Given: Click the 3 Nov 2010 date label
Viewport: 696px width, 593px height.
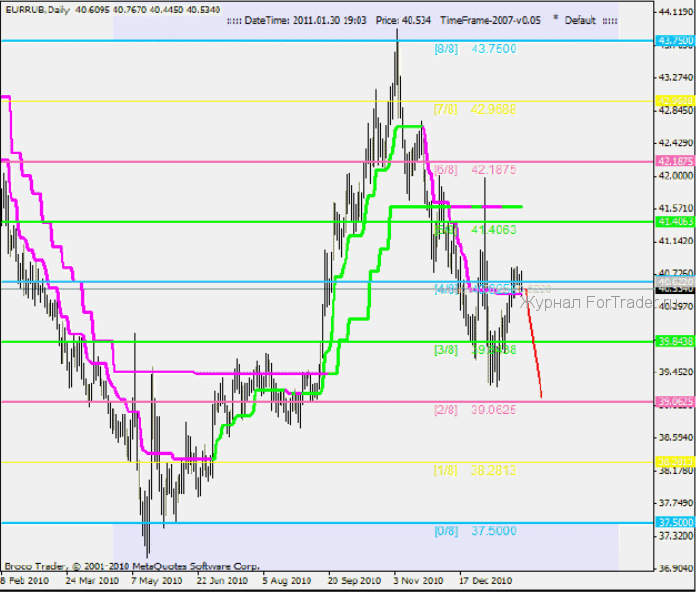Looking at the screenshot, I should coord(417,580).
